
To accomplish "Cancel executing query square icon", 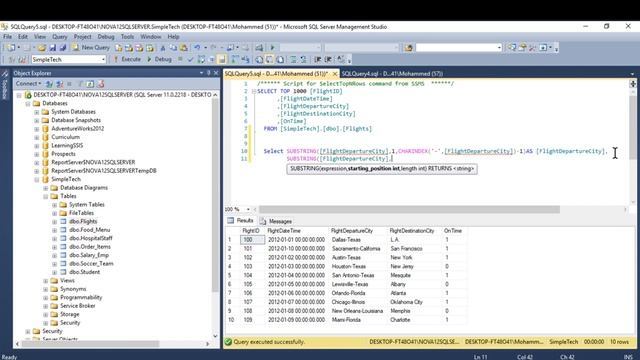I will (x=180, y=59).
